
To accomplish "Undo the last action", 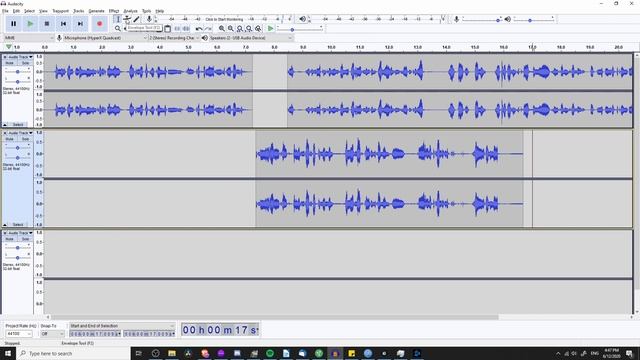I will (x=199, y=29).
